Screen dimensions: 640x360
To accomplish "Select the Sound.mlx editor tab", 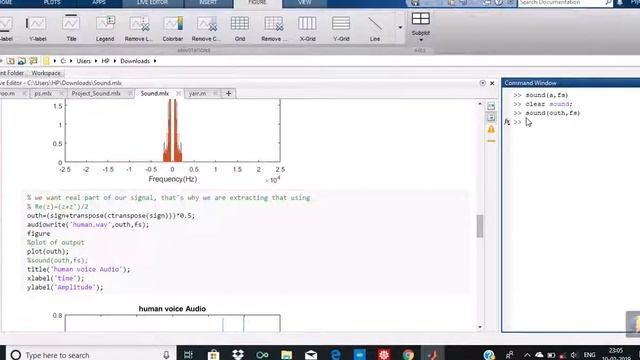I will click(155, 93).
